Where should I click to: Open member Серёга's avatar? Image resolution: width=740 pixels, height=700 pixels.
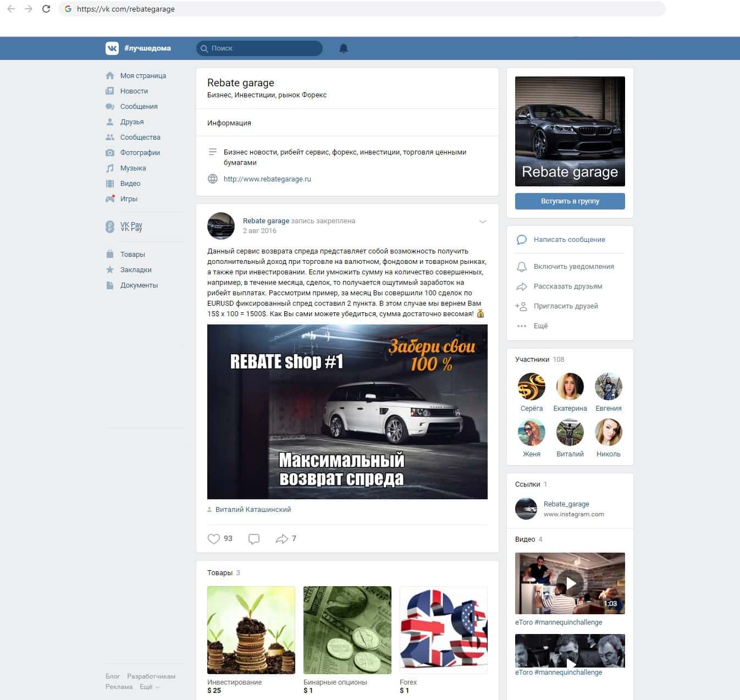point(532,387)
